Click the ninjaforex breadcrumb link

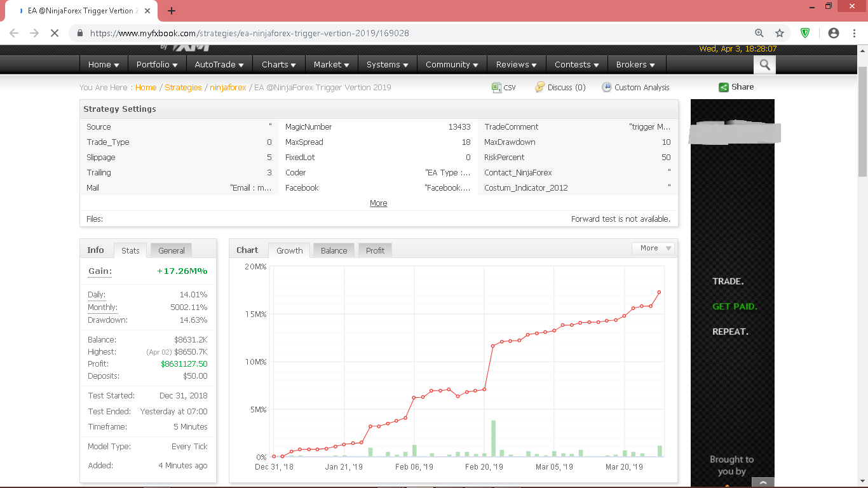[x=228, y=88]
